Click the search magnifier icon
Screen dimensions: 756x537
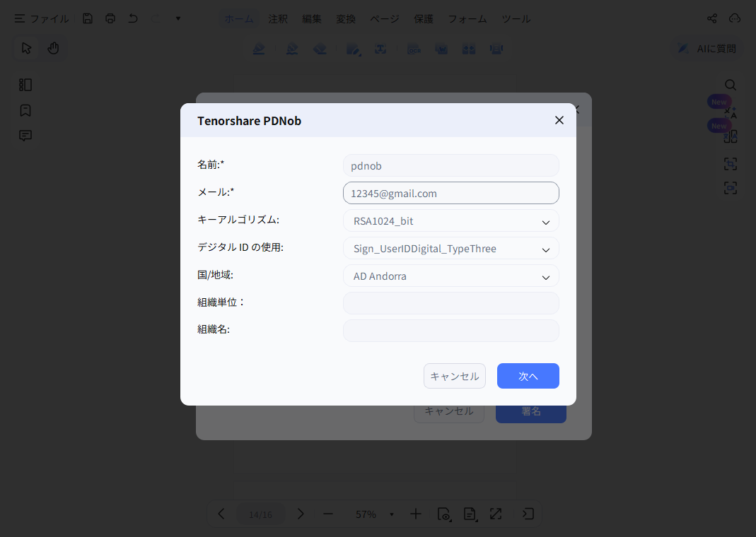pyautogui.click(x=731, y=85)
